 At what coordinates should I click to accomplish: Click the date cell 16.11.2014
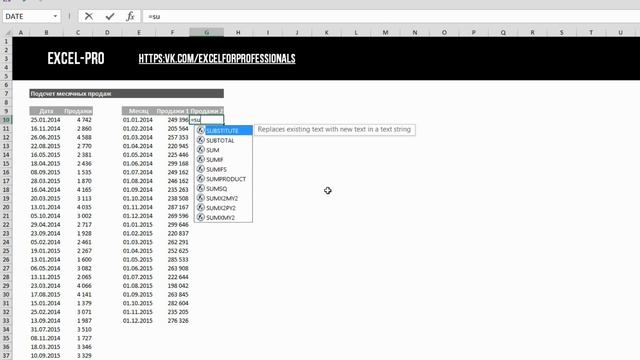45,129
